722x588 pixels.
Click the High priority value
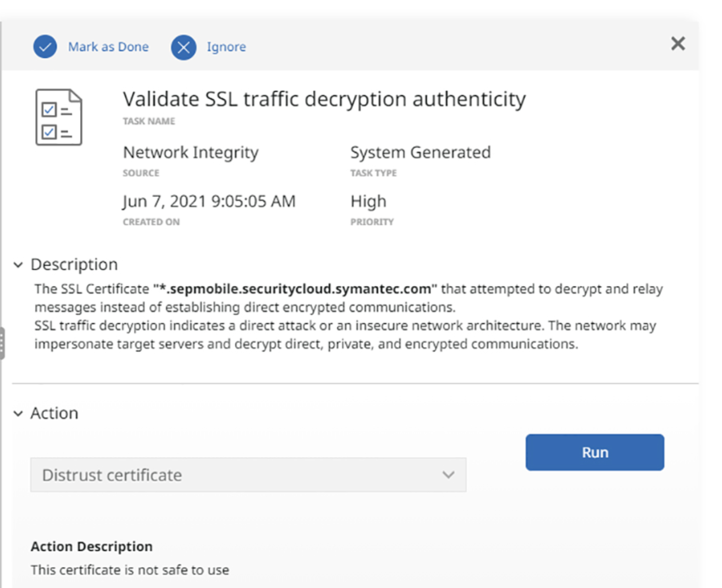[x=368, y=201]
